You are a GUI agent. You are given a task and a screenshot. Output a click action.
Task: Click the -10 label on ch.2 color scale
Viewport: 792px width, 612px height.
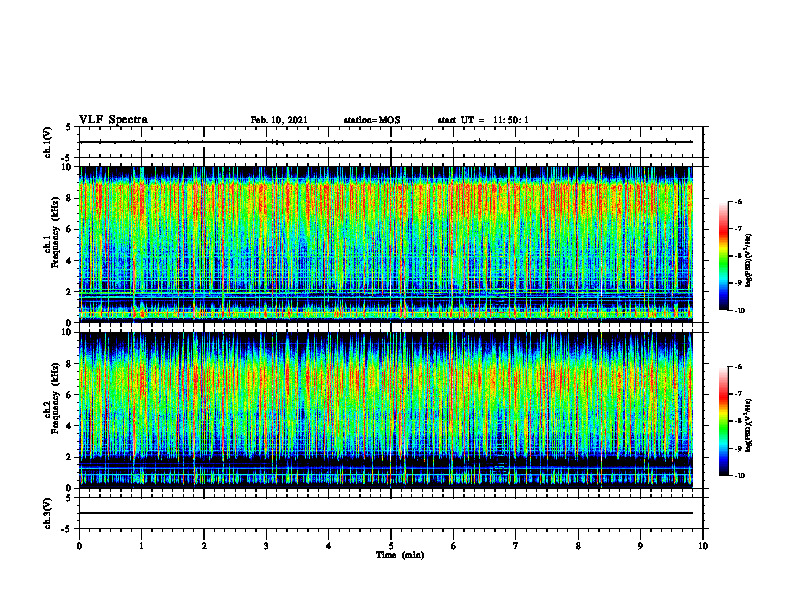(739, 476)
